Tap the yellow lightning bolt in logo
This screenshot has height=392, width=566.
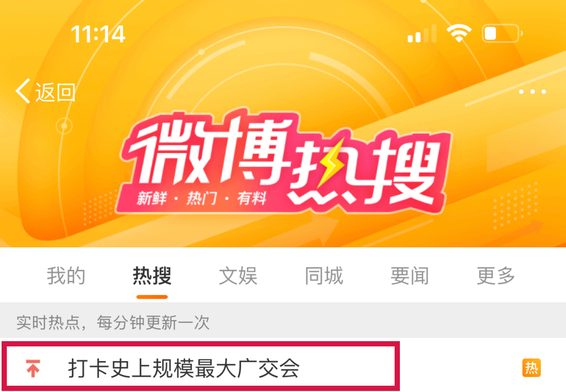tap(331, 162)
